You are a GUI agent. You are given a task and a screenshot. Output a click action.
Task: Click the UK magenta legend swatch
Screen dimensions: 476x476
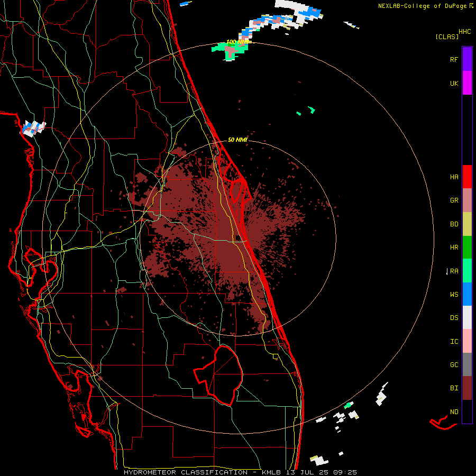(x=467, y=83)
